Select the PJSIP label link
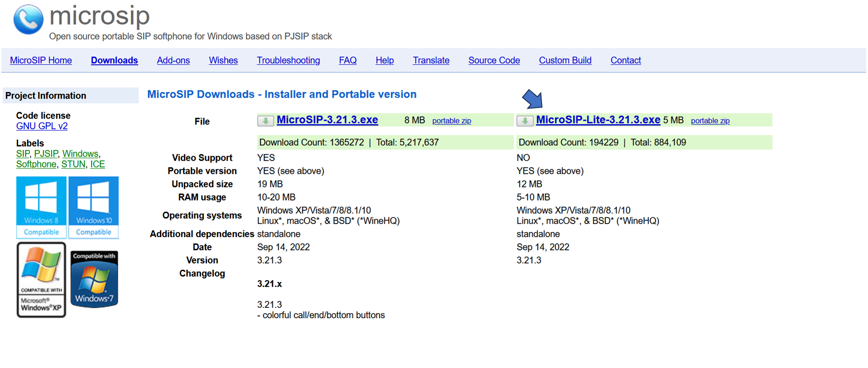Screen dimensions: 868x368 pos(46,154)
